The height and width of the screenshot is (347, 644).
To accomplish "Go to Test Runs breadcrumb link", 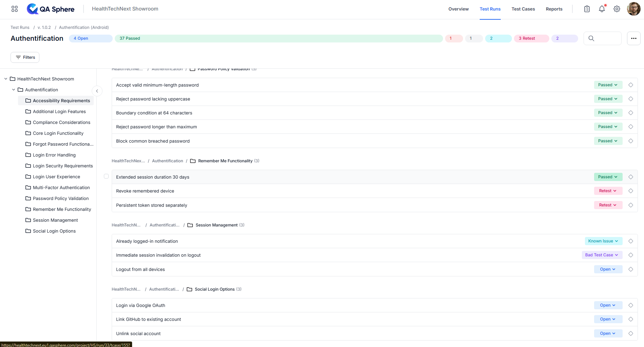I will [20, 28].
